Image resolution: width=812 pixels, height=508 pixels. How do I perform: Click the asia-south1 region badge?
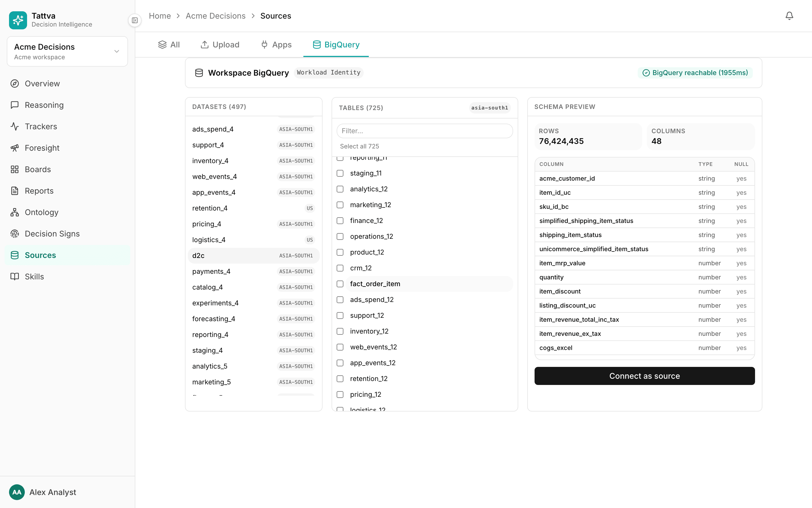tap(489, 108)
